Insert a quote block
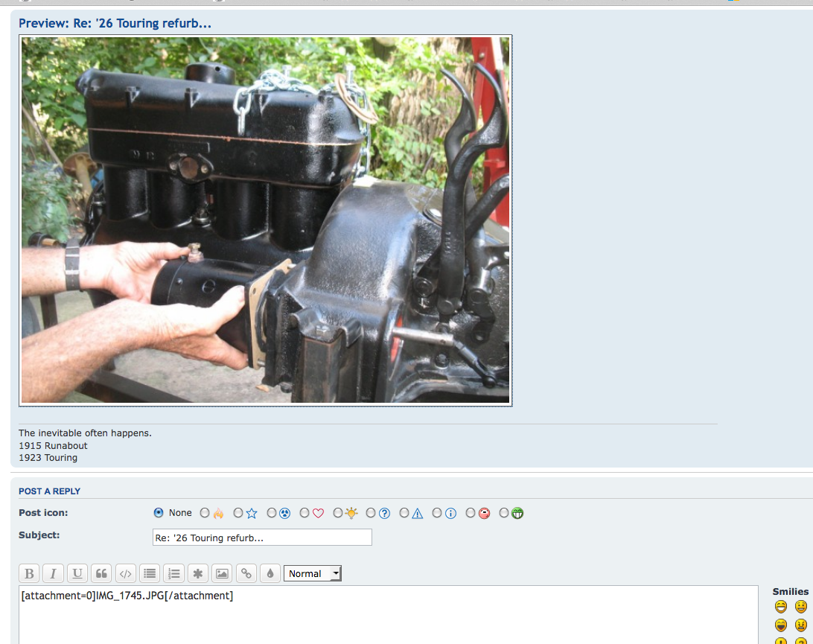Viewport: 813px width, 644px height. 101,573
